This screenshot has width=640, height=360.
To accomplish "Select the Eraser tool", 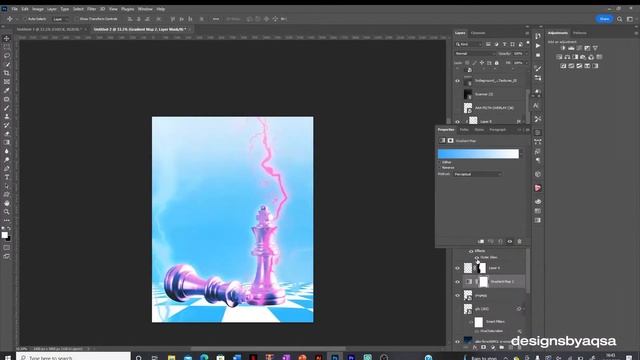I will (x=7, y=133).
